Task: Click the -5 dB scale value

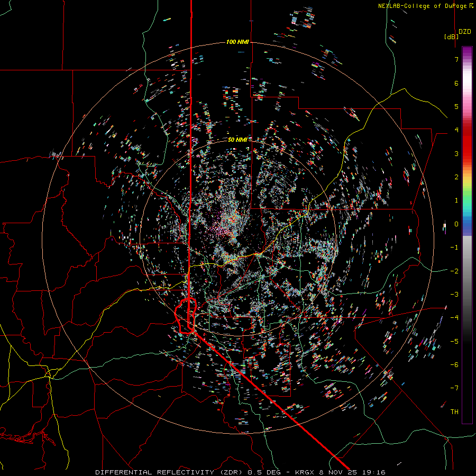Action: (x=454, y=342)
